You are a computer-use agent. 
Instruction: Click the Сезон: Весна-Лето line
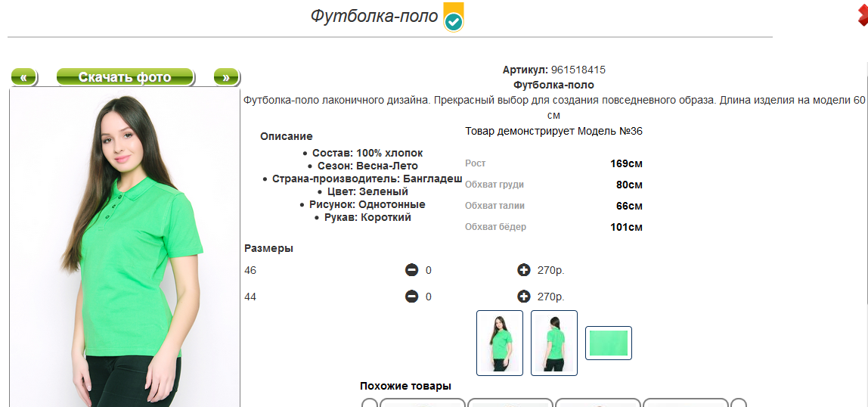click(x=367, y=166)
